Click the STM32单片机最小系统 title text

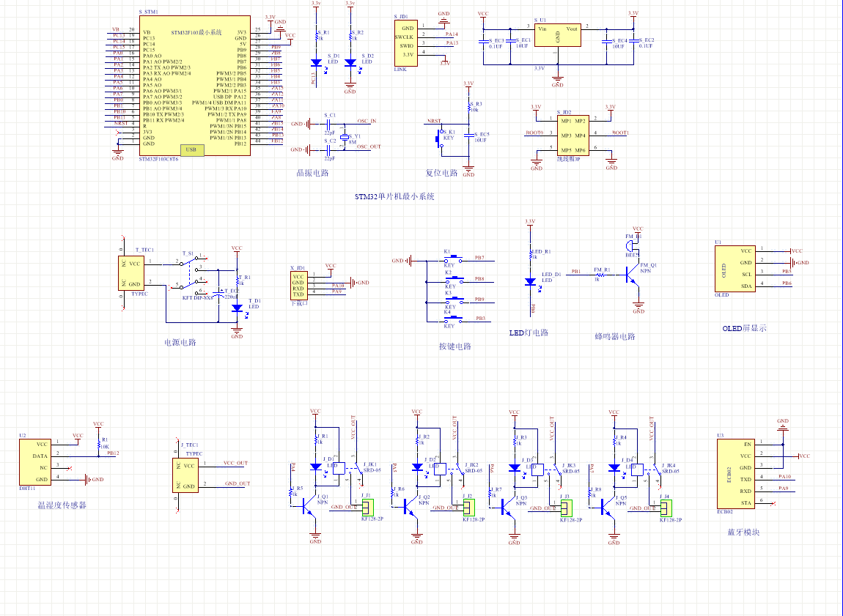click(394, 196)
